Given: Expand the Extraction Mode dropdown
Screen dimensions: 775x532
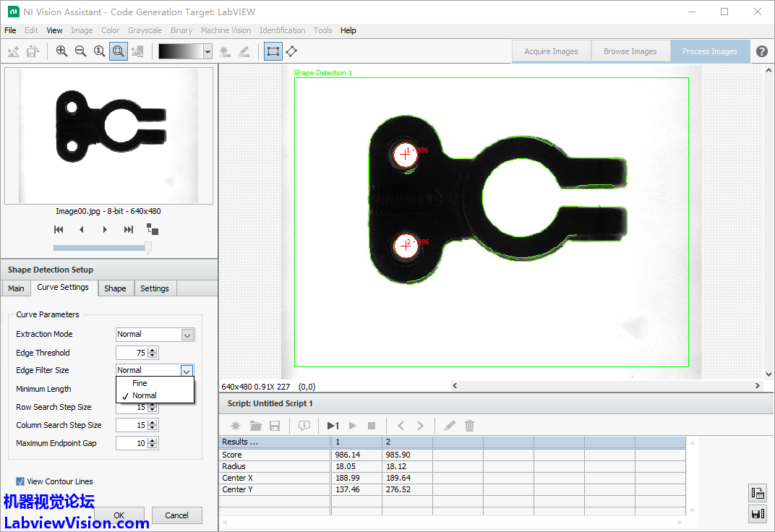Looking at the screenshot, I should pyautogui.click(x=187, y=335).
